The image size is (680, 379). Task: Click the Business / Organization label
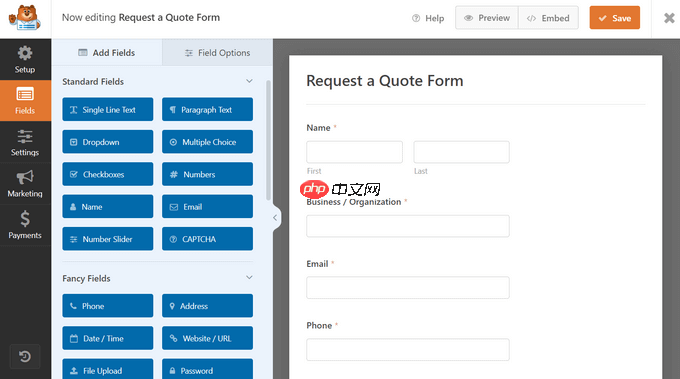[x=354, y=202]
